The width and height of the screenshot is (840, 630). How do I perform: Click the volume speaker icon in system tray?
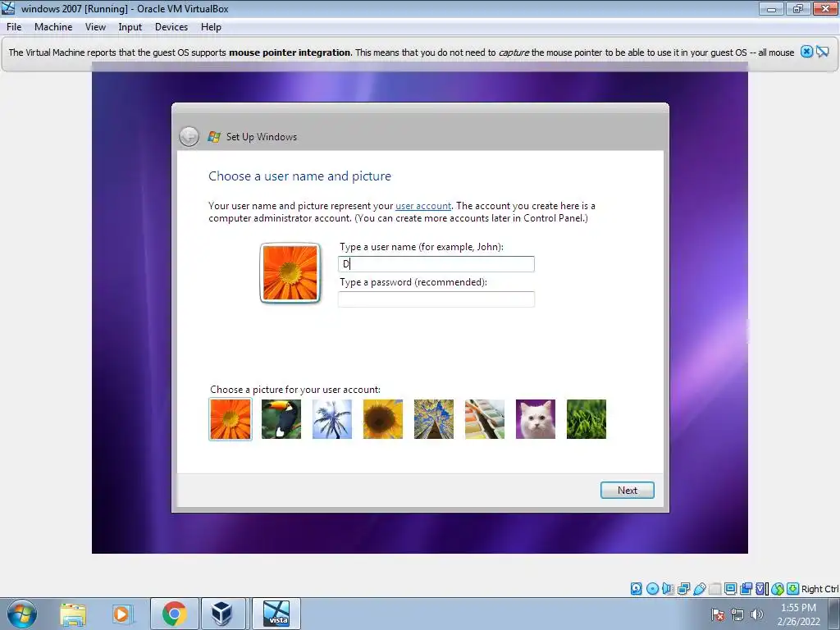(756, 614)
